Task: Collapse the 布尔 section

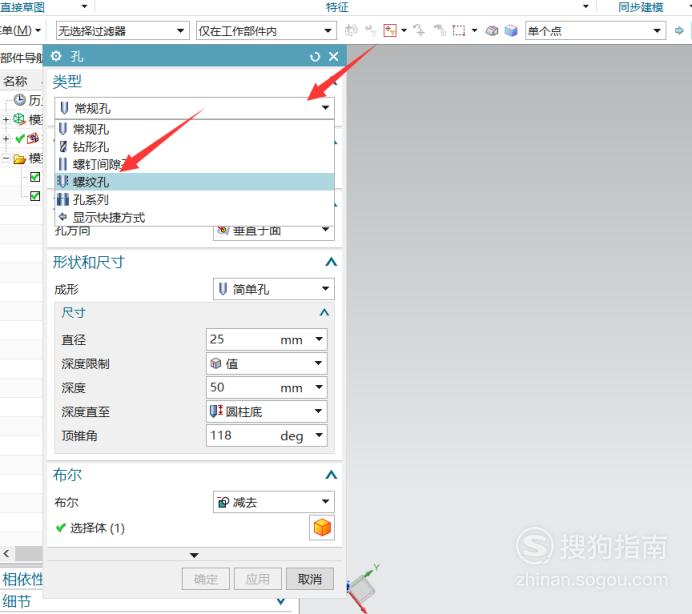Action: [331, 475]
